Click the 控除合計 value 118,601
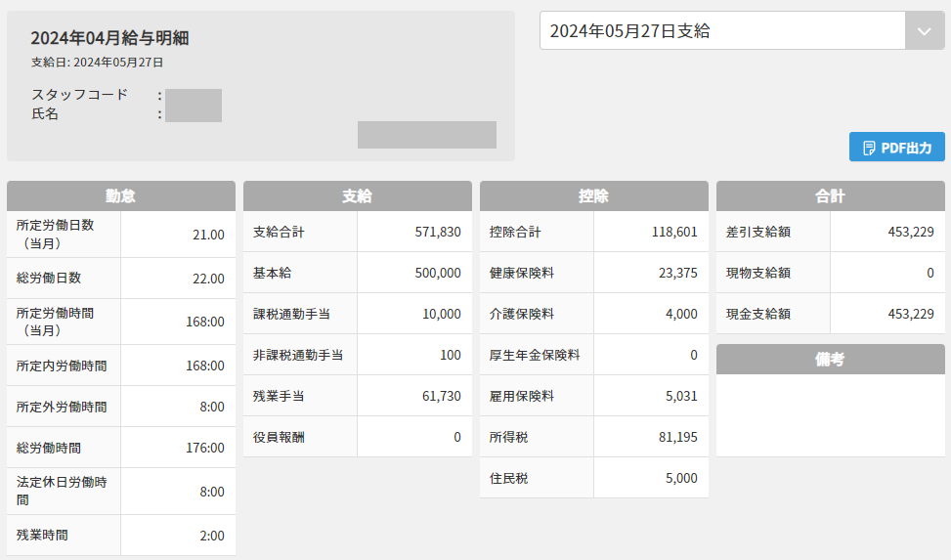This screenshot has width=951, height=560. click(674, 233)
